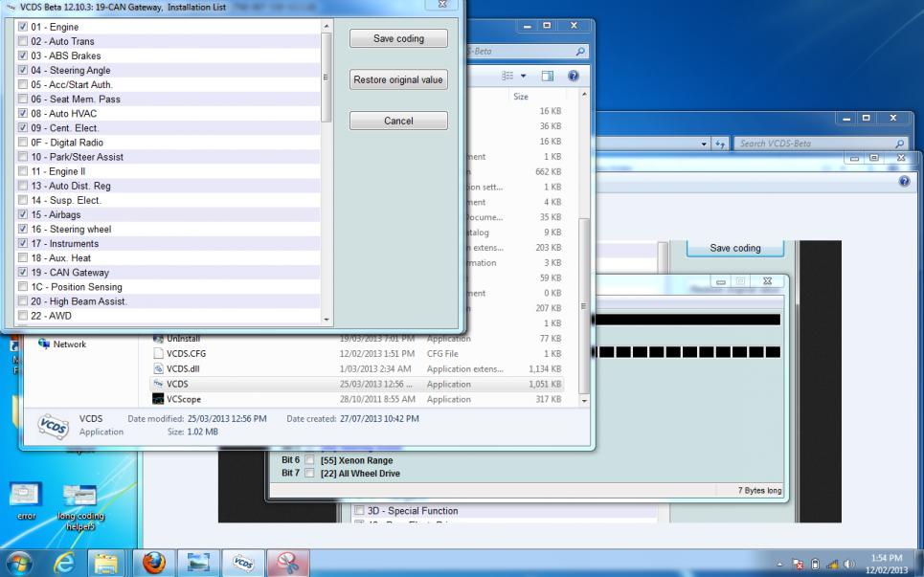Viewport: 924px width, 577px height.
Task: Open the wireless signal tray icon
Action: tap(832, 564)
